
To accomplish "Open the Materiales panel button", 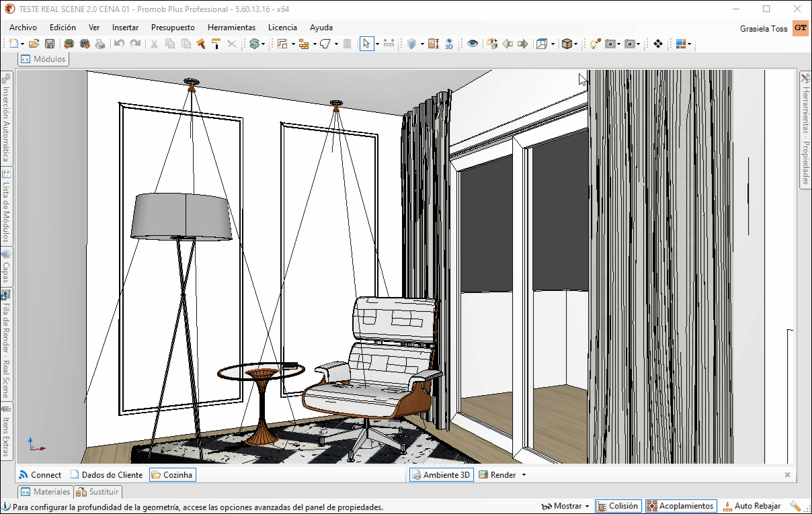I will (46, 492).
